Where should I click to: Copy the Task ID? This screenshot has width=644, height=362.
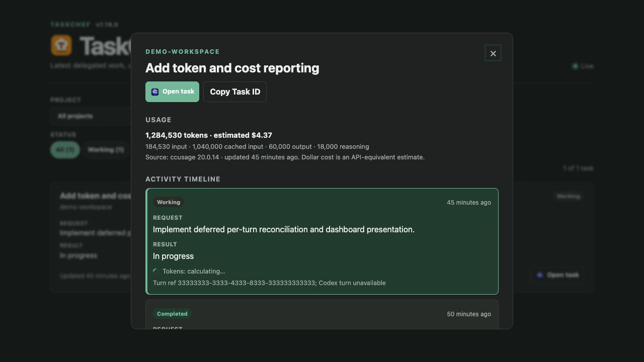[x=235, y=92]
